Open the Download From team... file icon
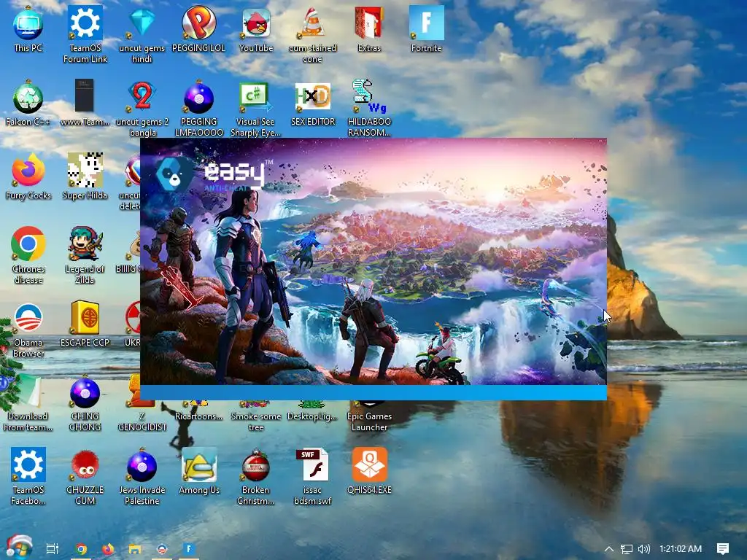 (x=28, y=402)
